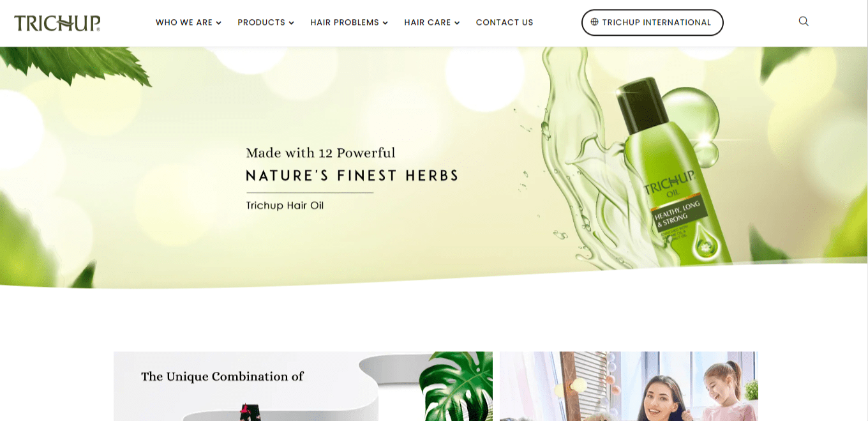Expand the Who We Are chevron
The width and height of the screenshot is (868, 421).
218,23
